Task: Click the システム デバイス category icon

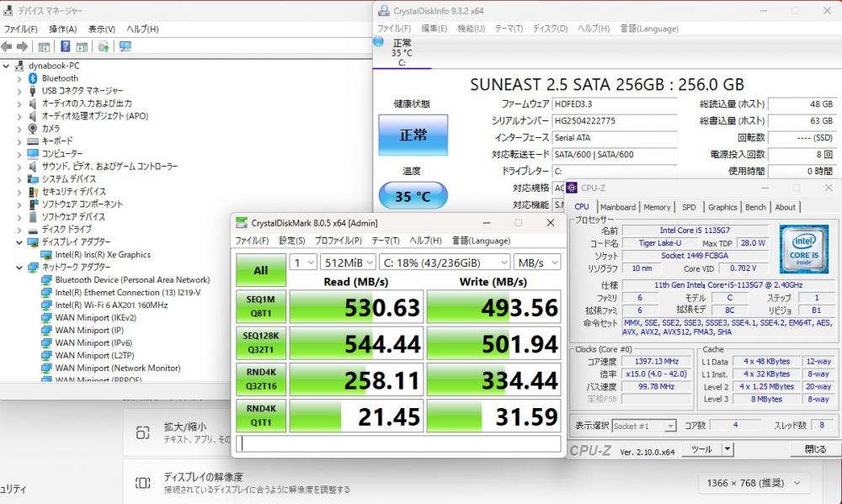Action: [x=33, y=178]
